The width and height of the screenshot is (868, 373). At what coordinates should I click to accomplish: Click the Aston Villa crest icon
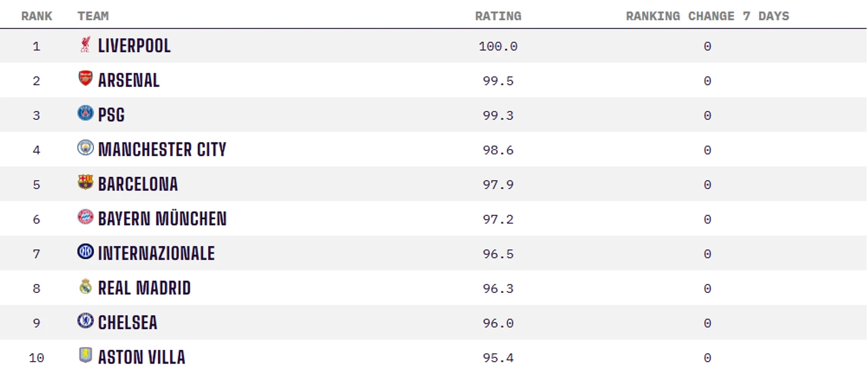[86, 355]
